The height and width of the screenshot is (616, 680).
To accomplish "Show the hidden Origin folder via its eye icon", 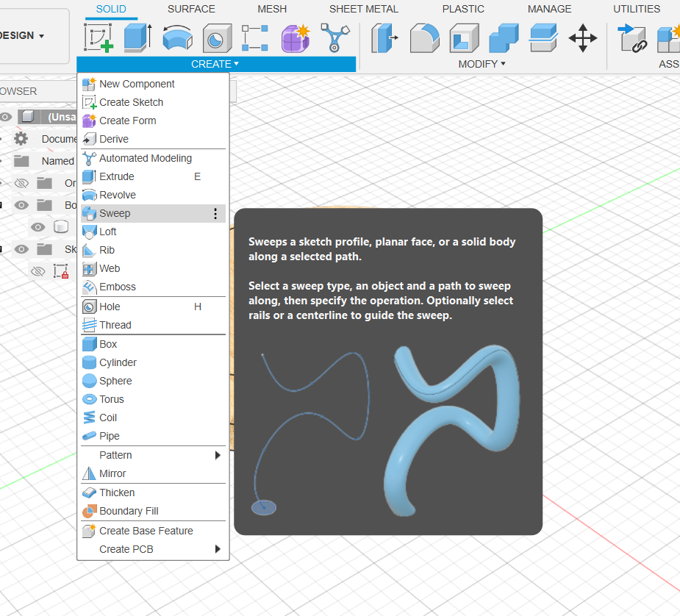I will (x=21, y=183).
